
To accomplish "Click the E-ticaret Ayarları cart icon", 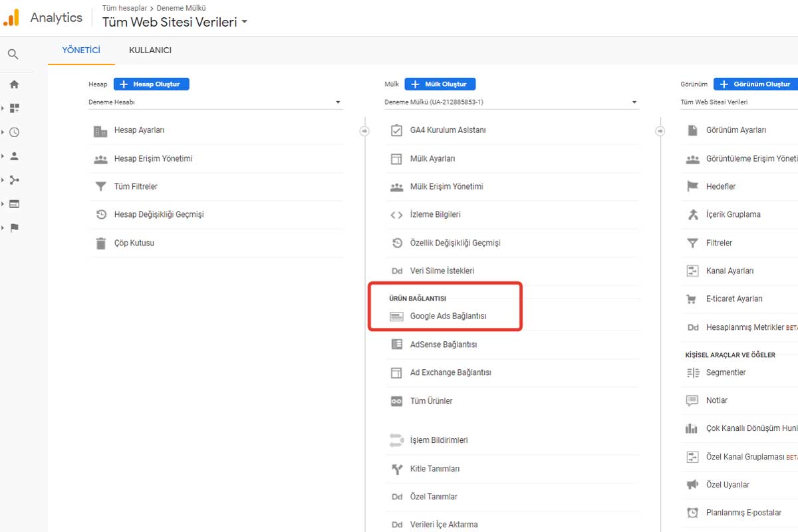I will 692,299.
